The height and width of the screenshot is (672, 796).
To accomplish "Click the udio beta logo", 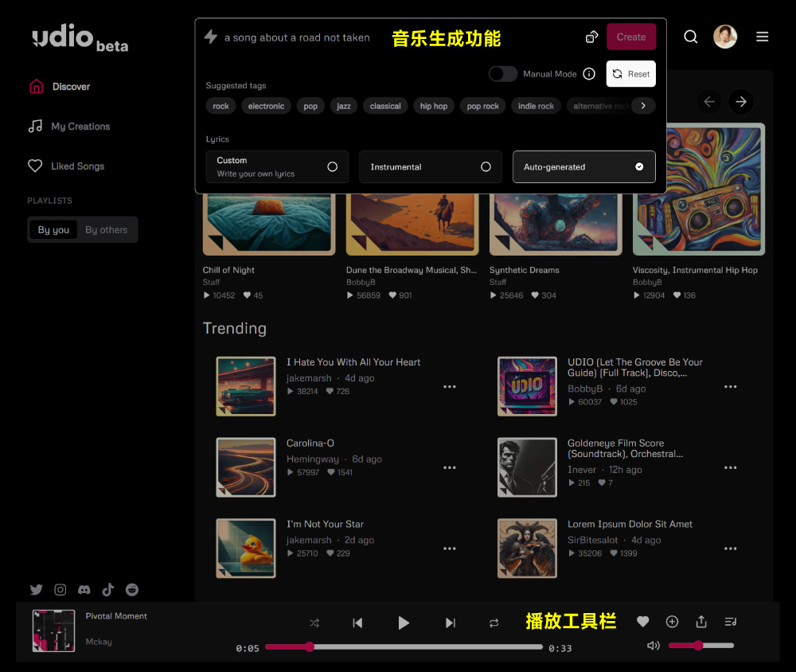I will (x=80, y=38).
